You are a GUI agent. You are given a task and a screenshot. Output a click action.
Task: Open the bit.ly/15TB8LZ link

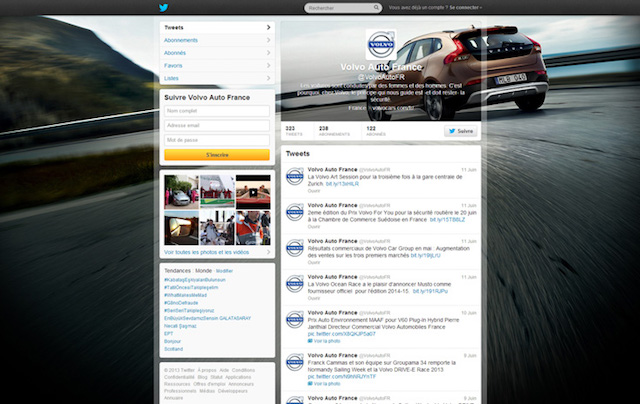[x=447, y=220]
